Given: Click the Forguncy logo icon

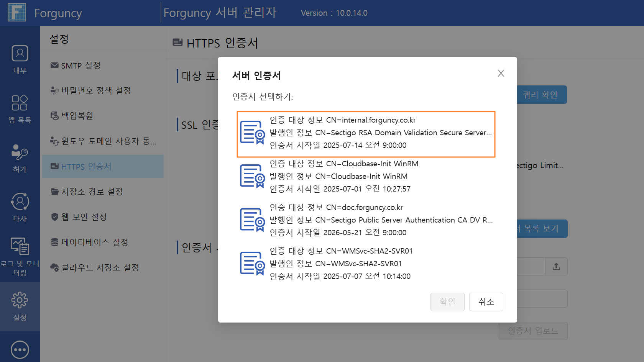Looking at the screenshot, I should (x=17, y=12).
